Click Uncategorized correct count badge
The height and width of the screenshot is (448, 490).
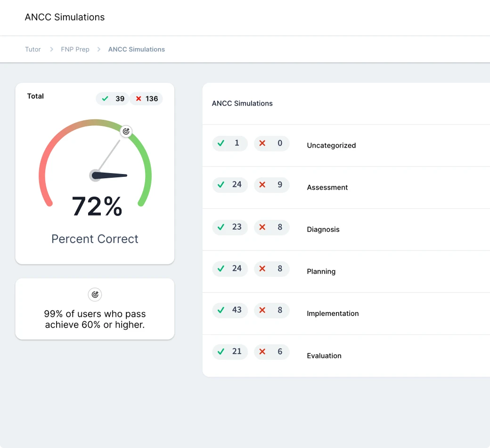[x=230, y=144]
